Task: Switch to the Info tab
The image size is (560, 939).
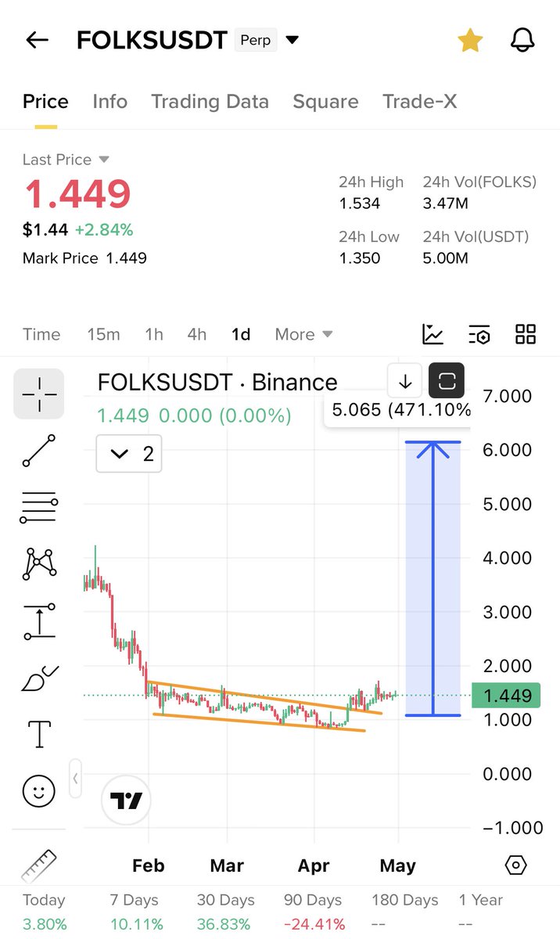Action: (x=109, y=102)
